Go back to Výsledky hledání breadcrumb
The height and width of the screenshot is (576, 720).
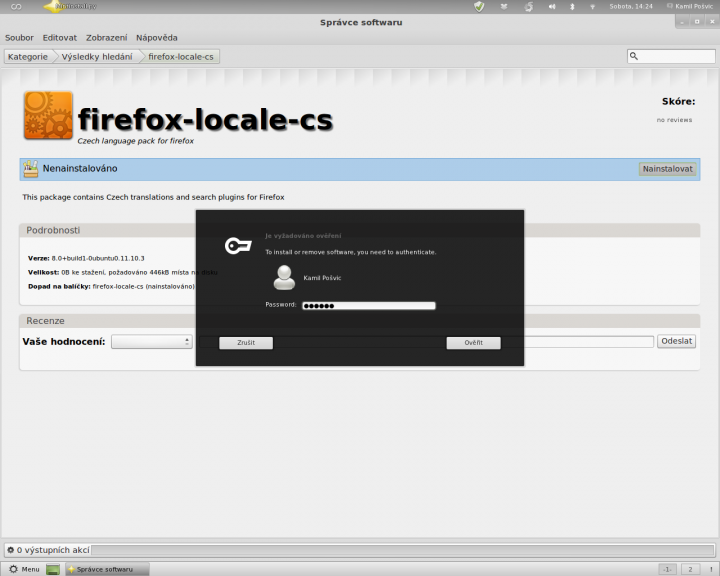pyautogui.click(x=97, y=56)
